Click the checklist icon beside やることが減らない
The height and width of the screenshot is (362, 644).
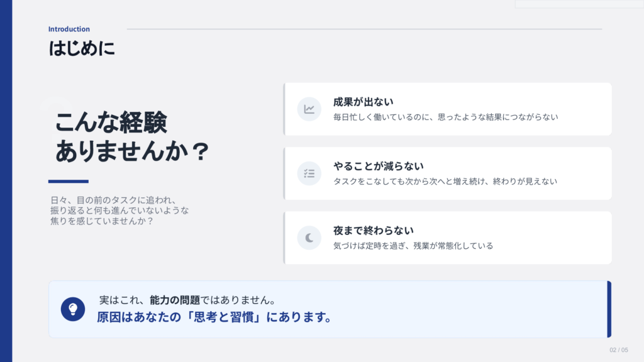[309, 173]
